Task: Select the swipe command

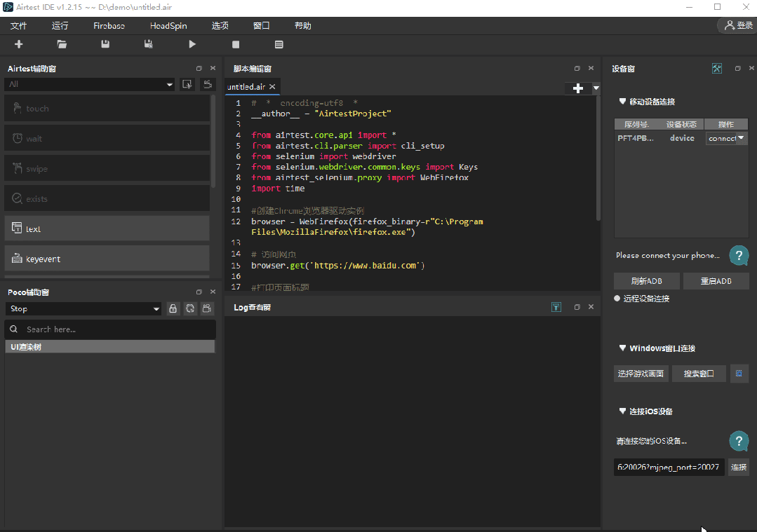Action: (107, 169)
